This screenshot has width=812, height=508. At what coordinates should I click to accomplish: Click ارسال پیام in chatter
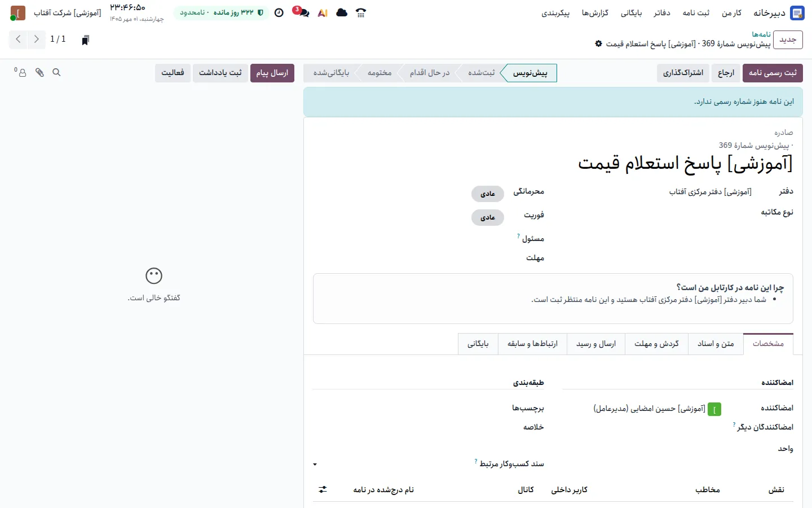click(272, 73)
